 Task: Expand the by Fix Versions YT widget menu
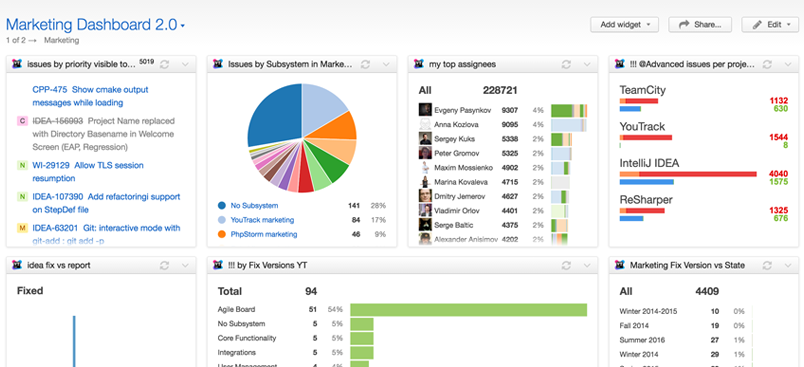pyautogui.click(x=588, y=265)
